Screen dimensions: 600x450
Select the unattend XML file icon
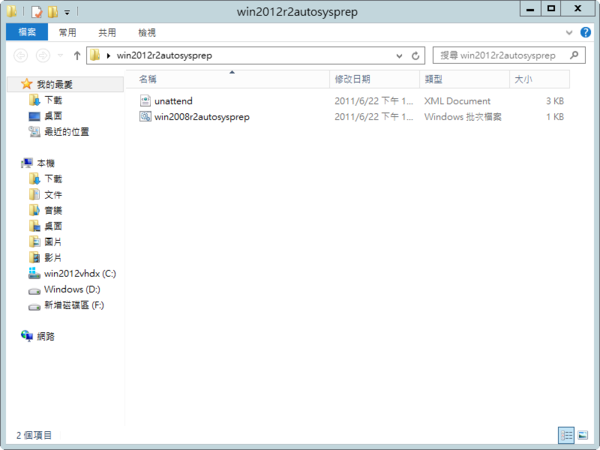point(145,101)
